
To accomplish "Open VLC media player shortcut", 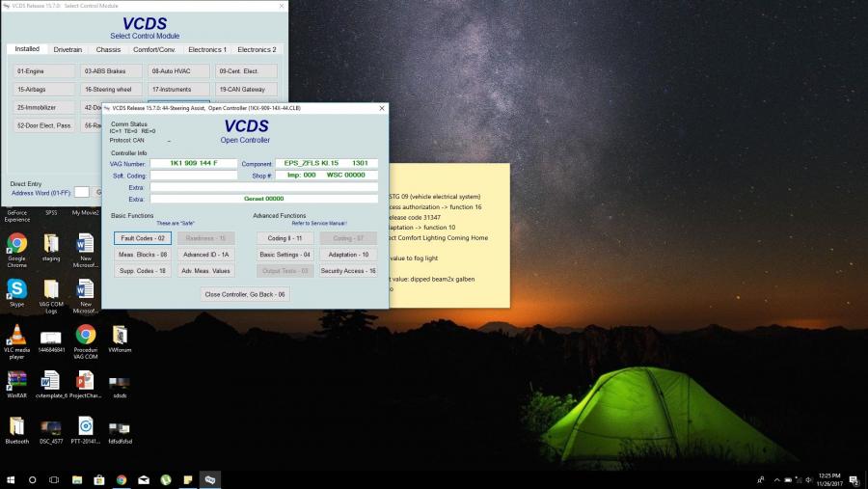I will 17,334.
